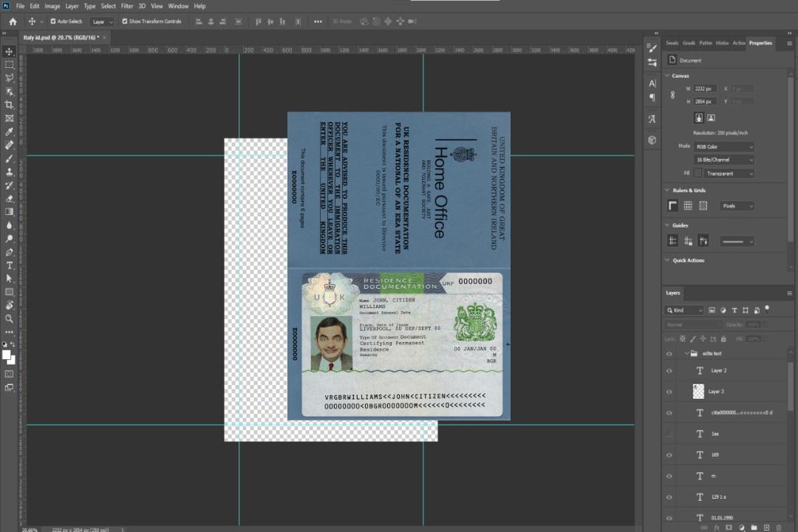Select the Horizontal Type tool
798x532 pixels.
pyautogui.click(x=9, y=265)
